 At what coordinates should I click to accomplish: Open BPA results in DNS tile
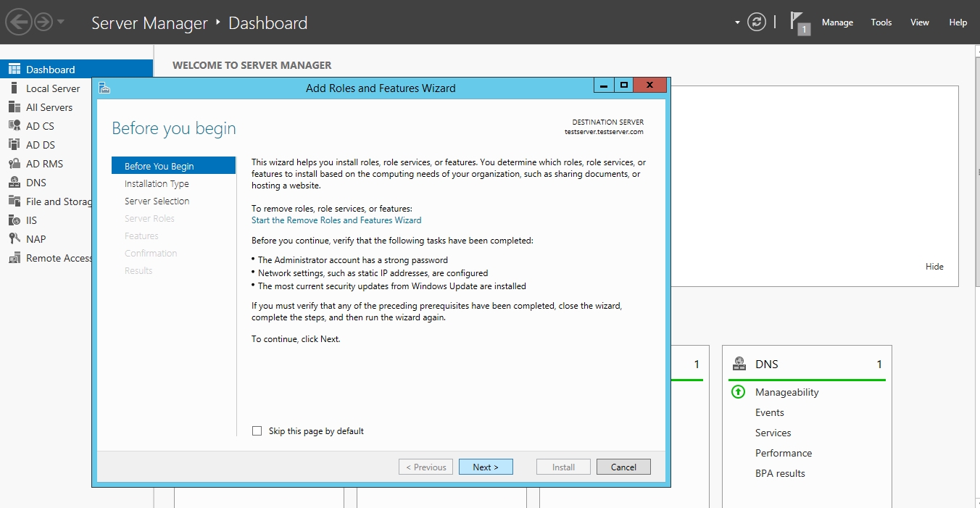click(780, 473)
